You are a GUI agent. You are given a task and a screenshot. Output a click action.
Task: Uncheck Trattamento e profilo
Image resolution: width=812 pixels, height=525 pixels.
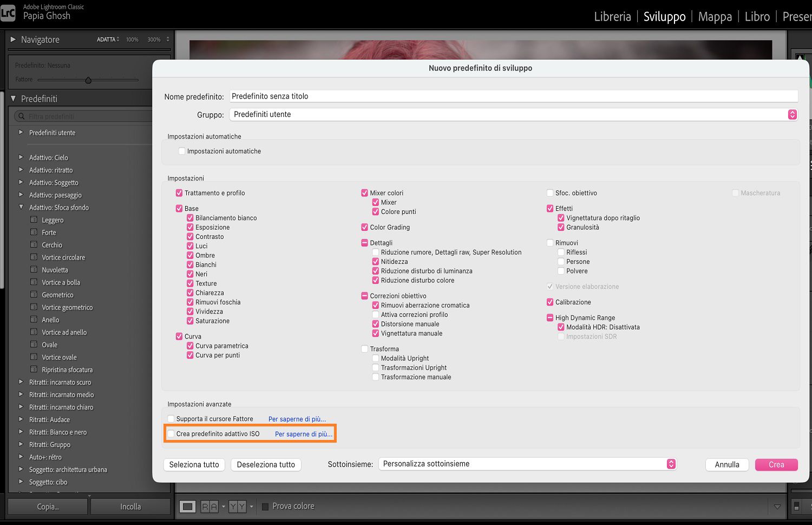(x=179, y=193)
